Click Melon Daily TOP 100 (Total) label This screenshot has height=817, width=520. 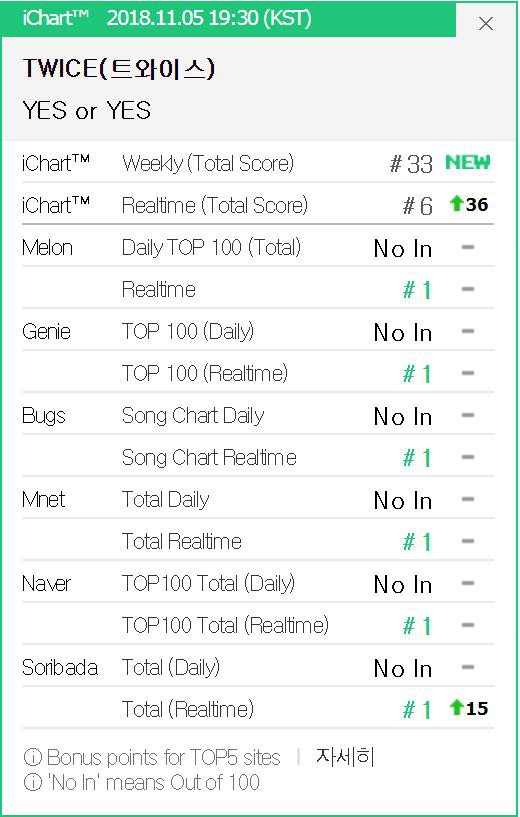tap(211, 247)
